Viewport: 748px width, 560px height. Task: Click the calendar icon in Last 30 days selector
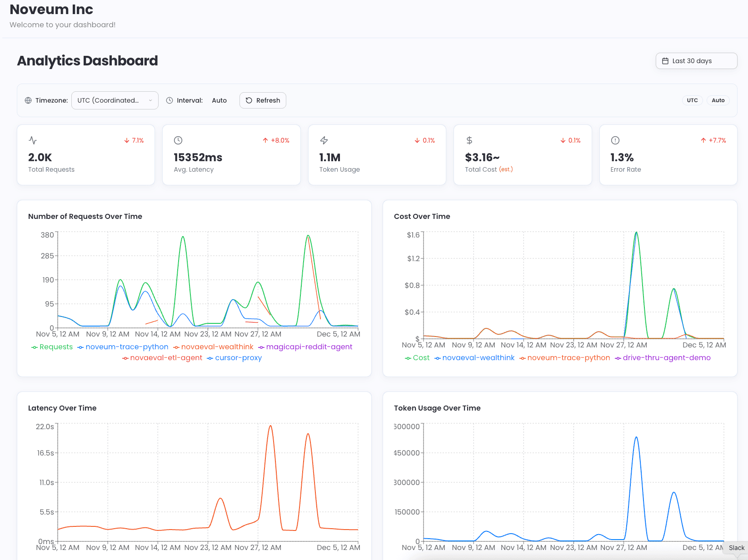pos(666,60)
